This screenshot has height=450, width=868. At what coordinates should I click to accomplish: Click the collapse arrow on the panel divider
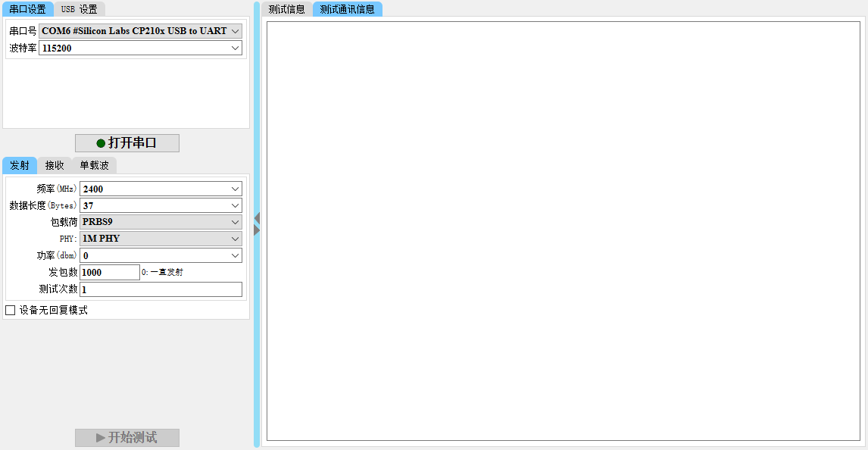click(x=256, y=220)
